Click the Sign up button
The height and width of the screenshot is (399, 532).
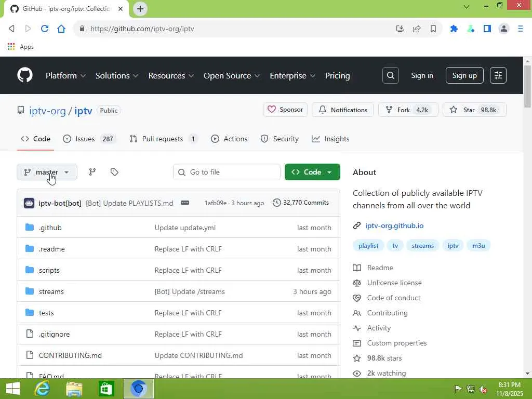coord(464,75)
